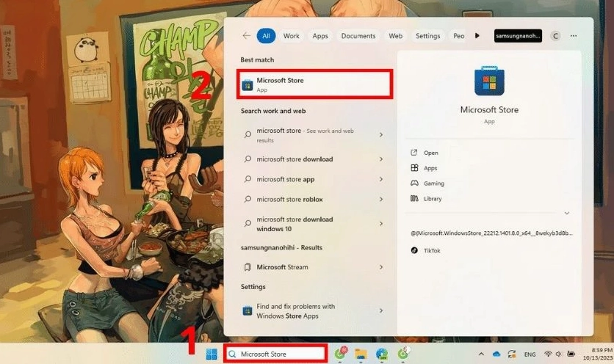Expand arrow beside Microsoft Stream
This screenshot has width=614, height=364.
[x=381, y=267]
